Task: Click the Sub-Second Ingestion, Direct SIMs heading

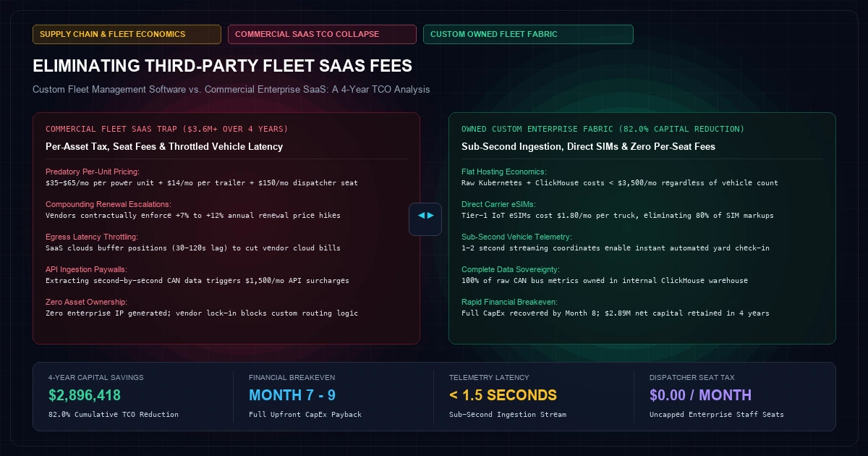Action: click(x=587, y=146)
